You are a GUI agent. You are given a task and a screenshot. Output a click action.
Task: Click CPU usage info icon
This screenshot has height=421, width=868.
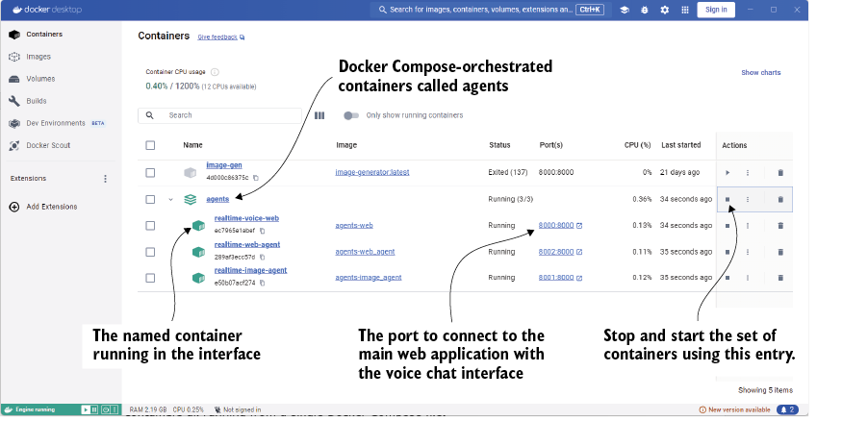pos(215,72)
